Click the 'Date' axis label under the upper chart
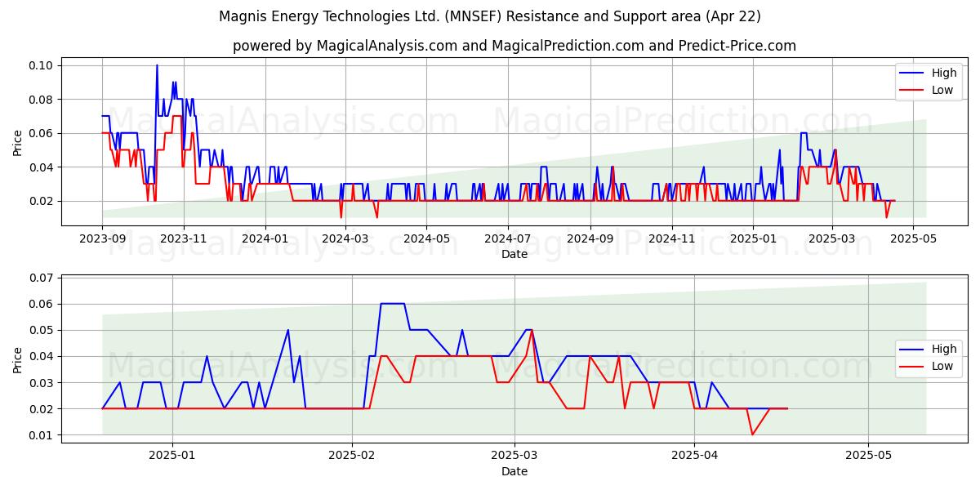The width and height of the screenshot is (980, 490). 514,254
